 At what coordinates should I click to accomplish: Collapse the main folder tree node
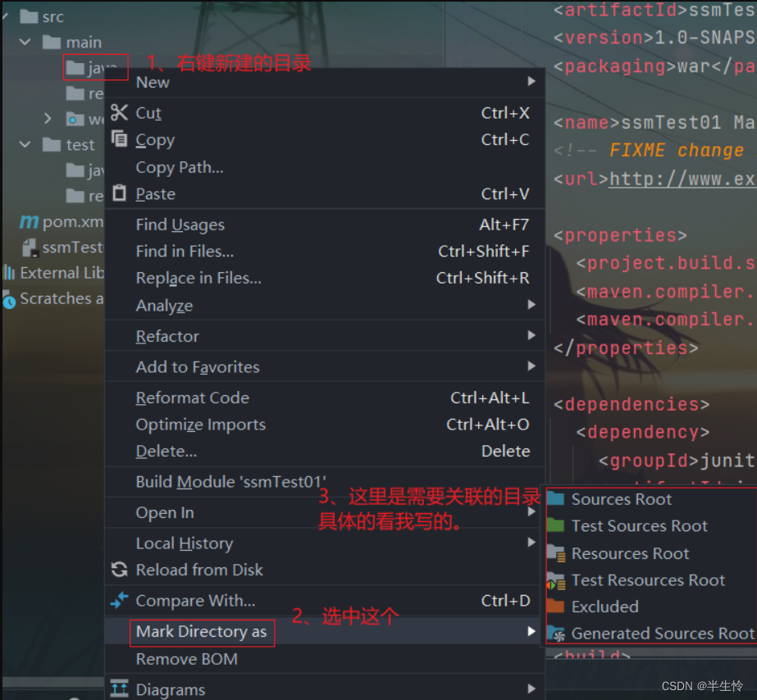[25, 42]
